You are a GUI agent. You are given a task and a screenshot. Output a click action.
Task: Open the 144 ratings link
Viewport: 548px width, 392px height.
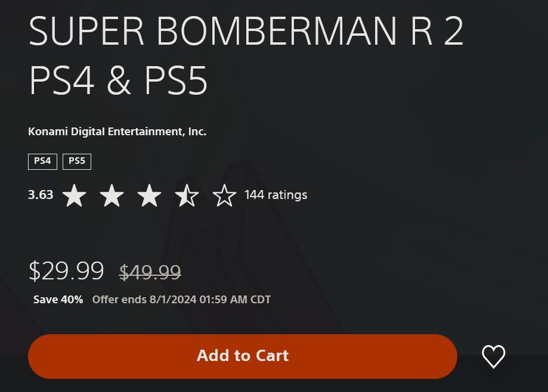[275, 195]
